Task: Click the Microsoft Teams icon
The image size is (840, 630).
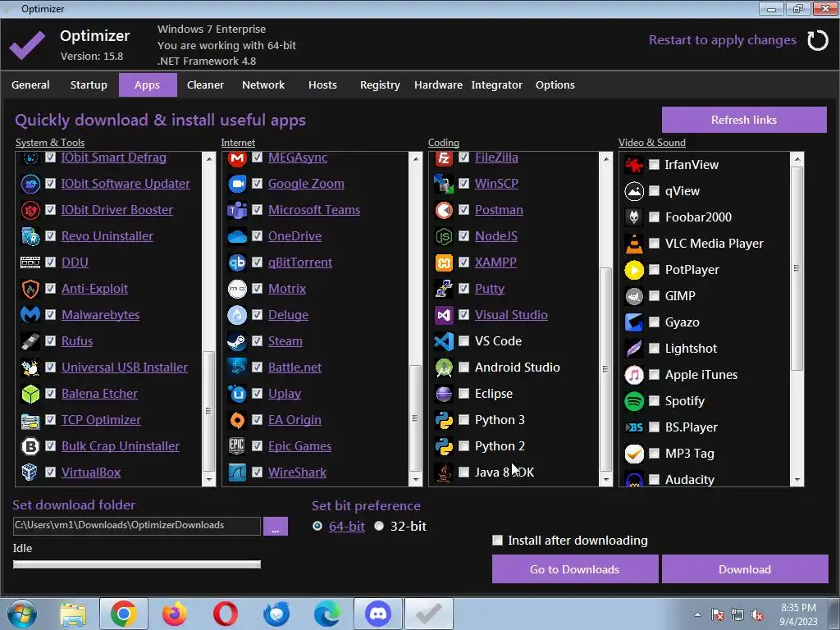Action: [237, 210]
